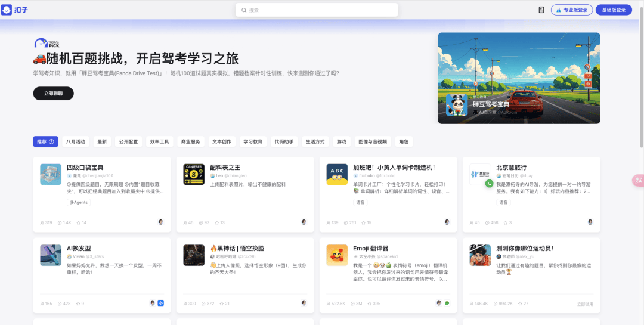644x325 pixels.
Task: Click the user count icon on 测测你像哪位运动员
Action: (x=472, y=304)
